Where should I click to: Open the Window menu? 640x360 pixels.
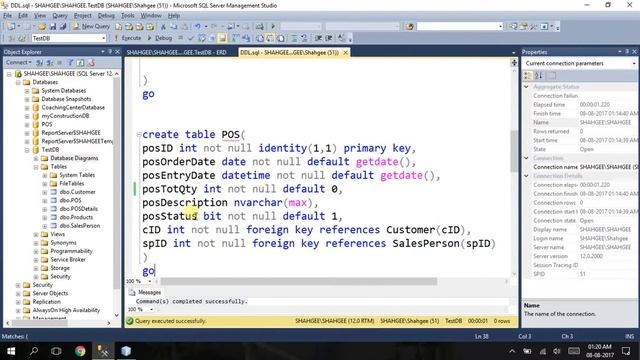[x=151, y=16]
